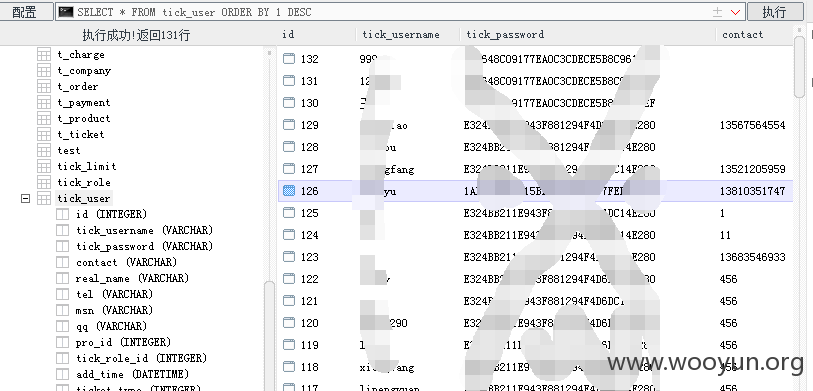This screenshot has height=391, width=813.
Task: Click selected row icon for id 126
Action: click(x=289, y=191)
